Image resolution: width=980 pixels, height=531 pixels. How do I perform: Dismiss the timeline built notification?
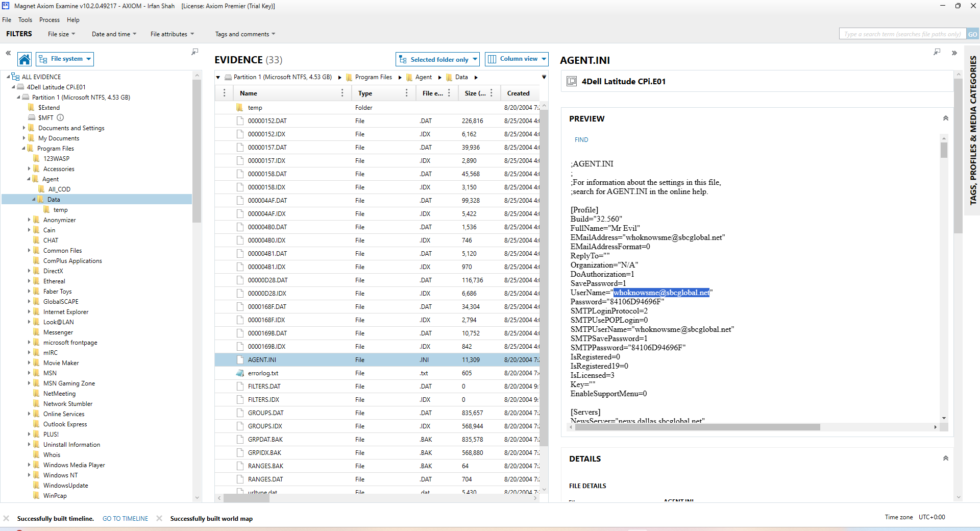coord(6,518)
